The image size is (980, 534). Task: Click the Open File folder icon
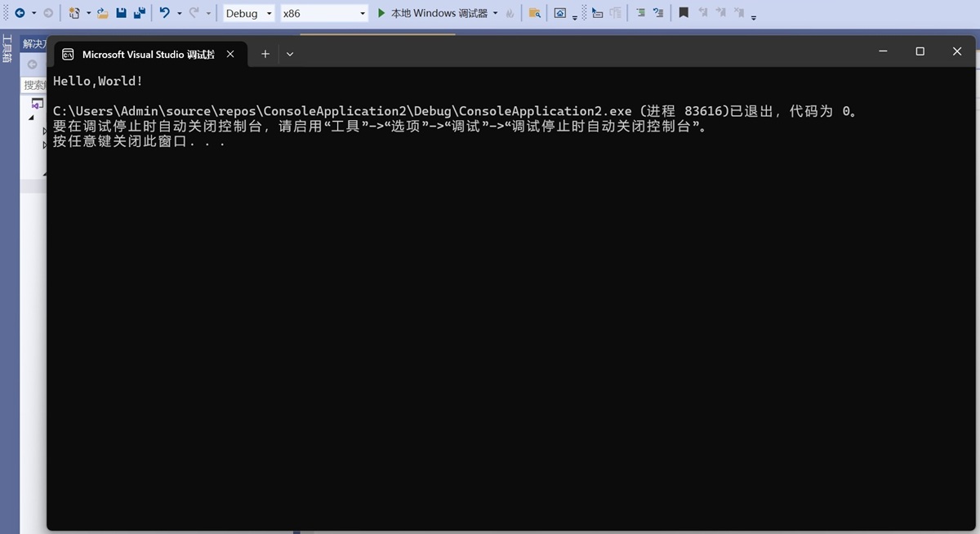pos(103,13)
